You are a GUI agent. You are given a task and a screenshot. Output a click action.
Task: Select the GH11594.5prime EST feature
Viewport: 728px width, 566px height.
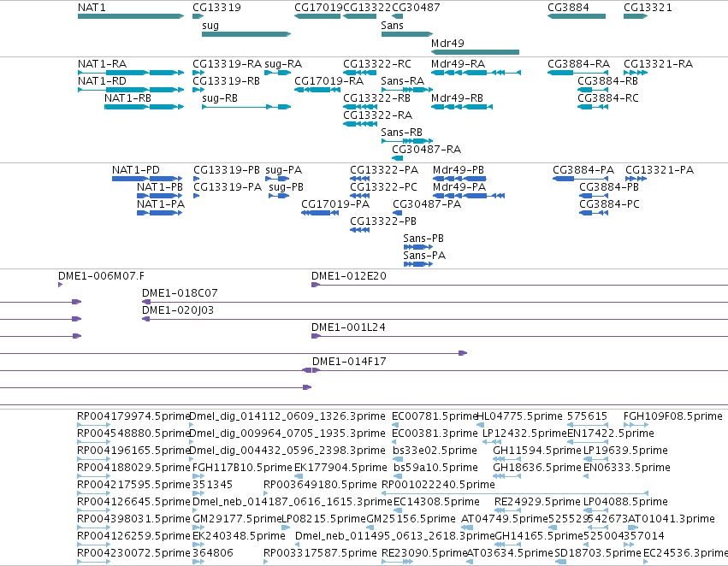tap(506, 459)
